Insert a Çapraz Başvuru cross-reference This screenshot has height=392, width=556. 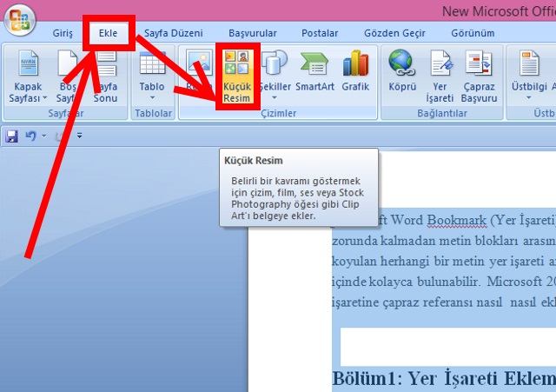479,76
